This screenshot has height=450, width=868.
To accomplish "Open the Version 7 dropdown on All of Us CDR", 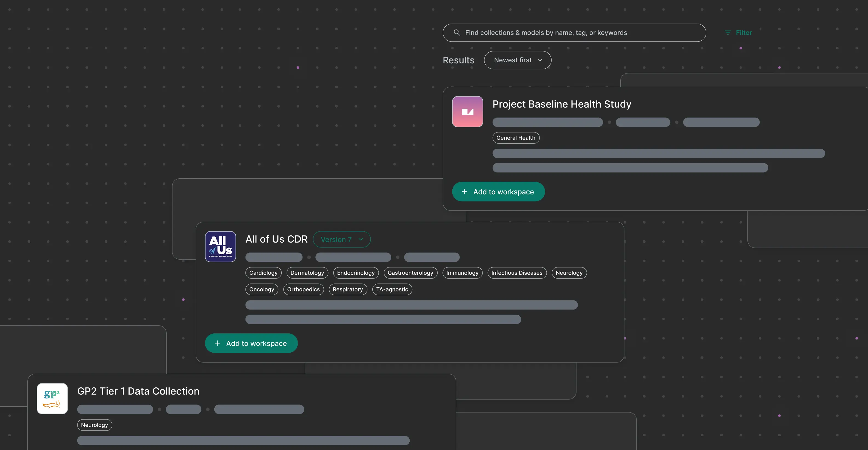I will 342,239.
